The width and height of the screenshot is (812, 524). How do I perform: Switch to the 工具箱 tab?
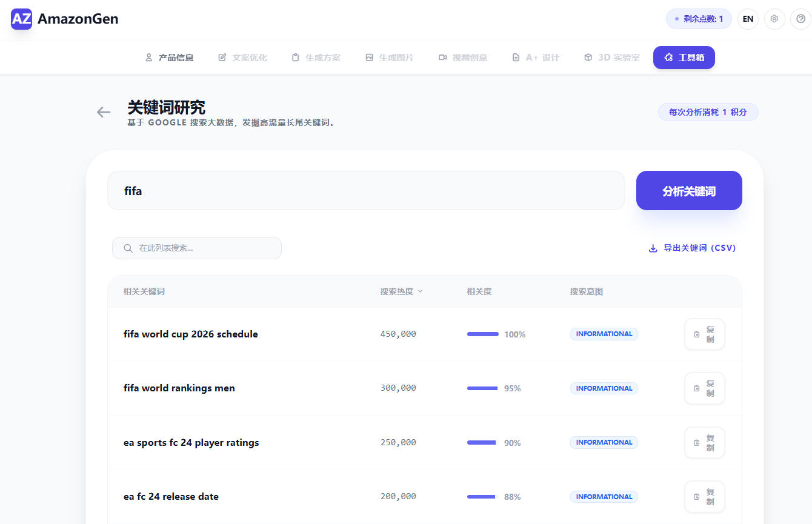684,58
